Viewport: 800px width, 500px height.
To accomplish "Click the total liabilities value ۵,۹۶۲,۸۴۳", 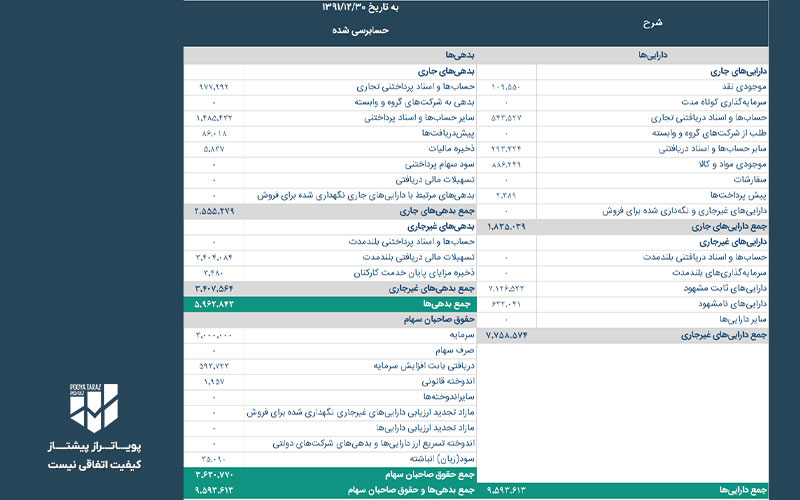I will point(214,304).
